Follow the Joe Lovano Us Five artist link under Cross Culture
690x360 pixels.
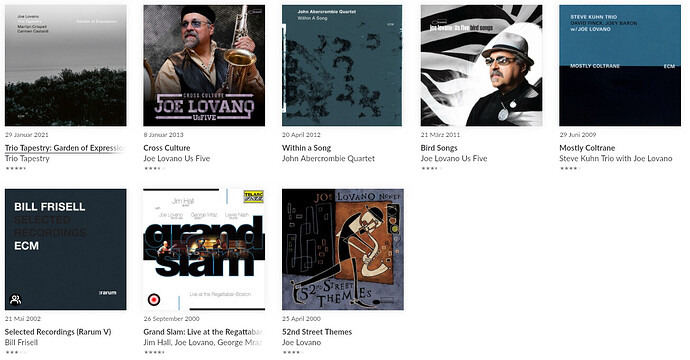click(176, 158)
